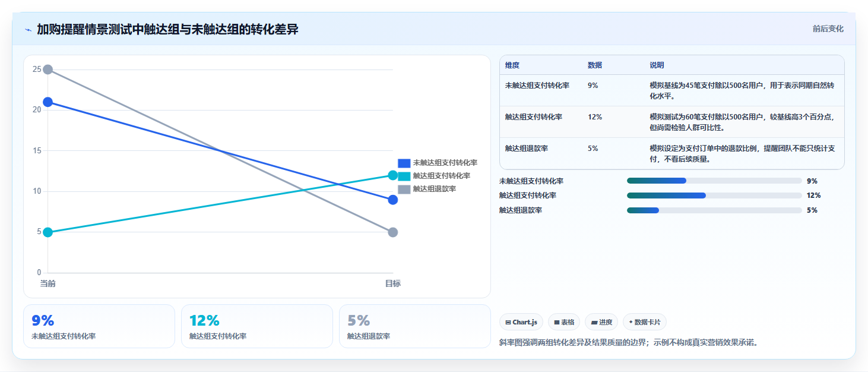The width and height of the screenshot is (868, 372).
Task: Click table cell 触达组支付转化率
Action: tap(534, 117)
